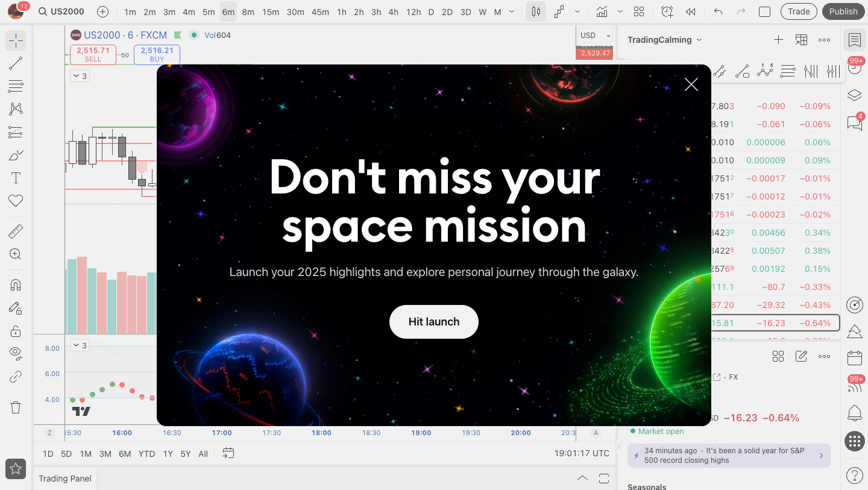Select the 1m timeframe
Image resolution: width=868 pixels, height=490 pixels.
[130, 11]
